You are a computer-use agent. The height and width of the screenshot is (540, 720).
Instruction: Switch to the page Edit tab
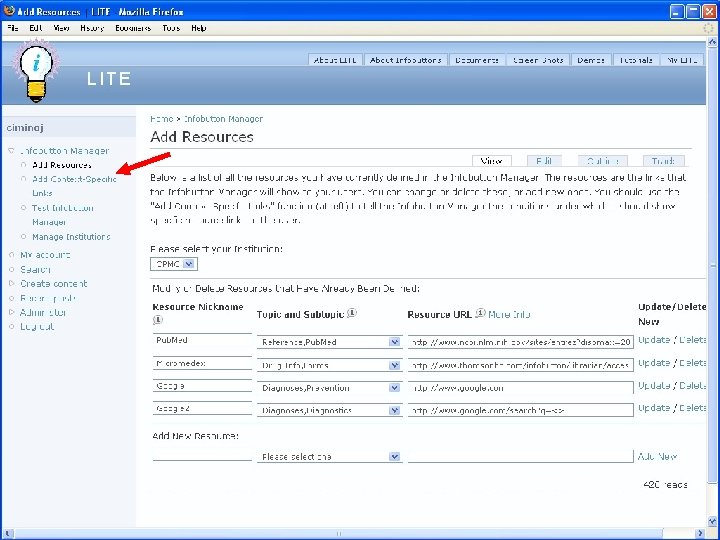point(544,161)
